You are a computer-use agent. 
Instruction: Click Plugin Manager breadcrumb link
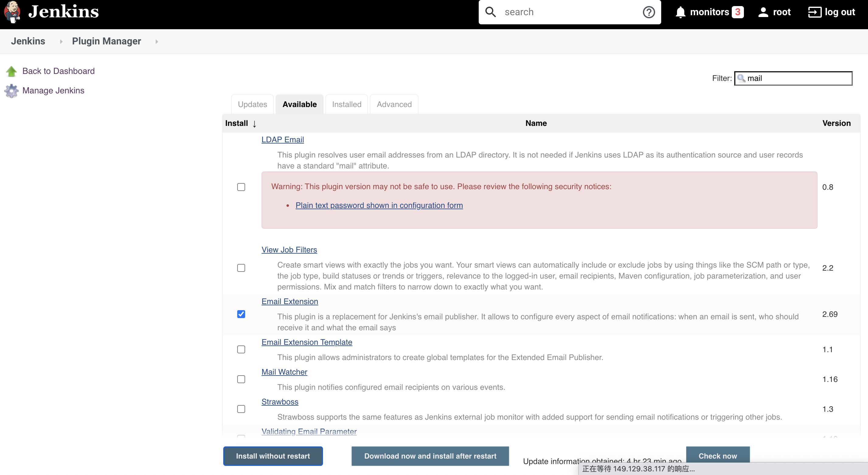point(106,41)
